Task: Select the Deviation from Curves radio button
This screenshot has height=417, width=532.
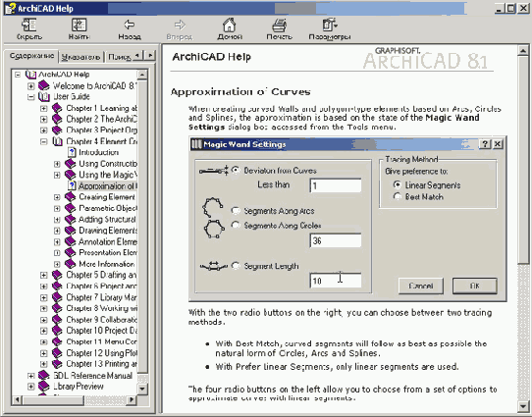Action: tap(236, 170)
